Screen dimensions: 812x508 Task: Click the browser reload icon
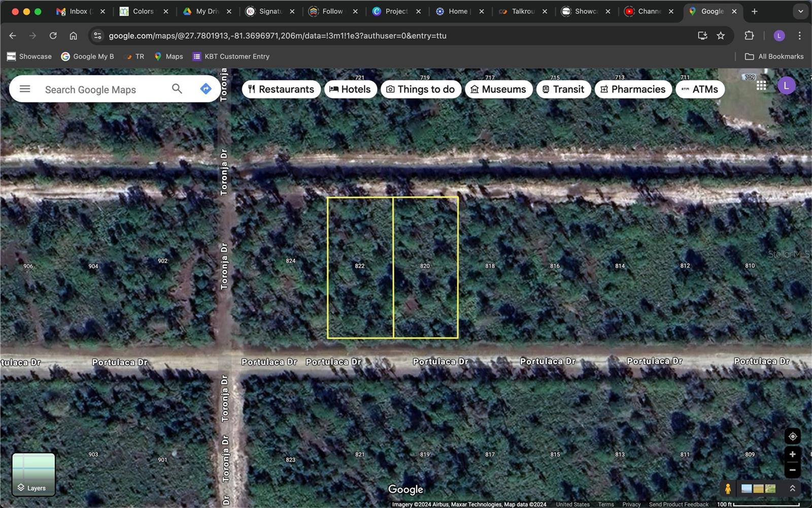[53, 36]
